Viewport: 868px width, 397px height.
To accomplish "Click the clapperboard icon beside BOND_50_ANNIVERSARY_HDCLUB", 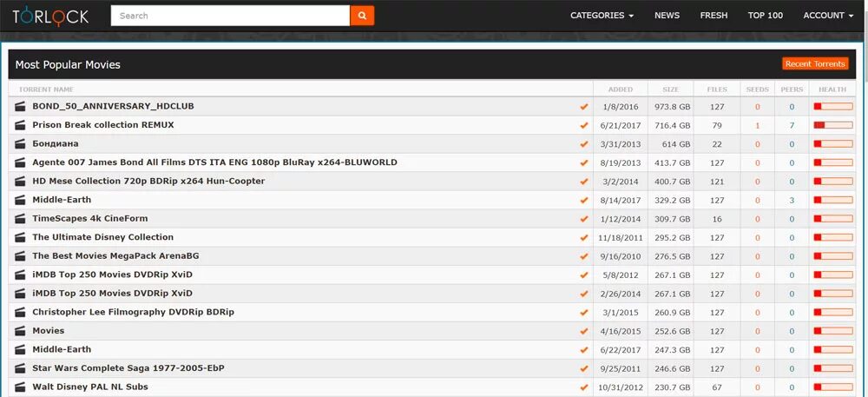I will tap(21, 106).
